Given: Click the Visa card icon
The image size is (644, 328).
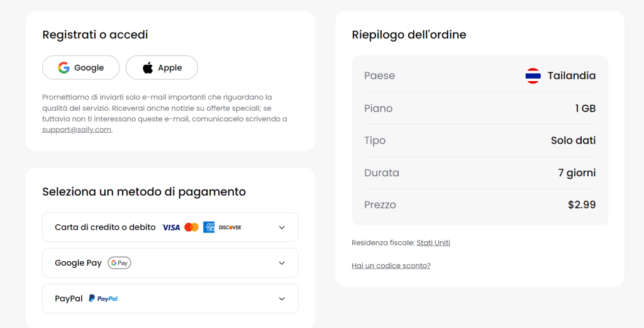Looking at the screenshot, I should (171, 227).
